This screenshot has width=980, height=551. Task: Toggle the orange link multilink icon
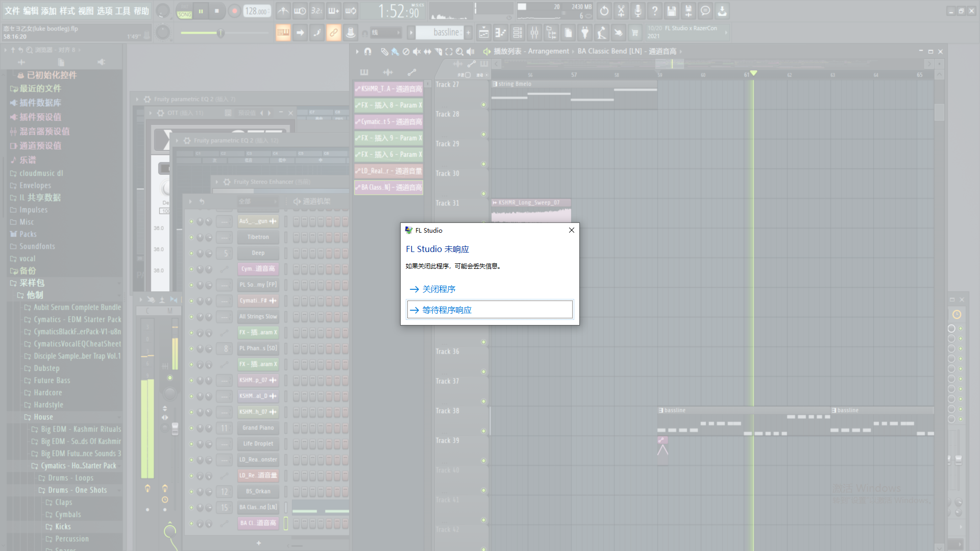click(x=334, y=33)
